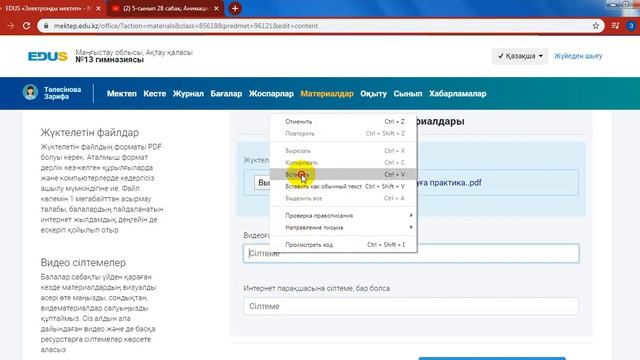Expand the Направление письма submenu
Image resolution: width=640 pixels, height=360 pixels.
point(343,227)
